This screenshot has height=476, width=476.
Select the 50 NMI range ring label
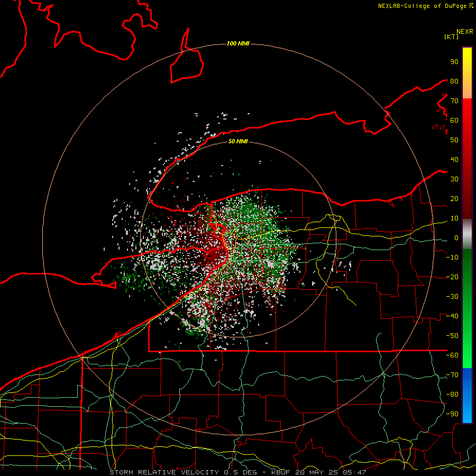(x=238, y=141)
